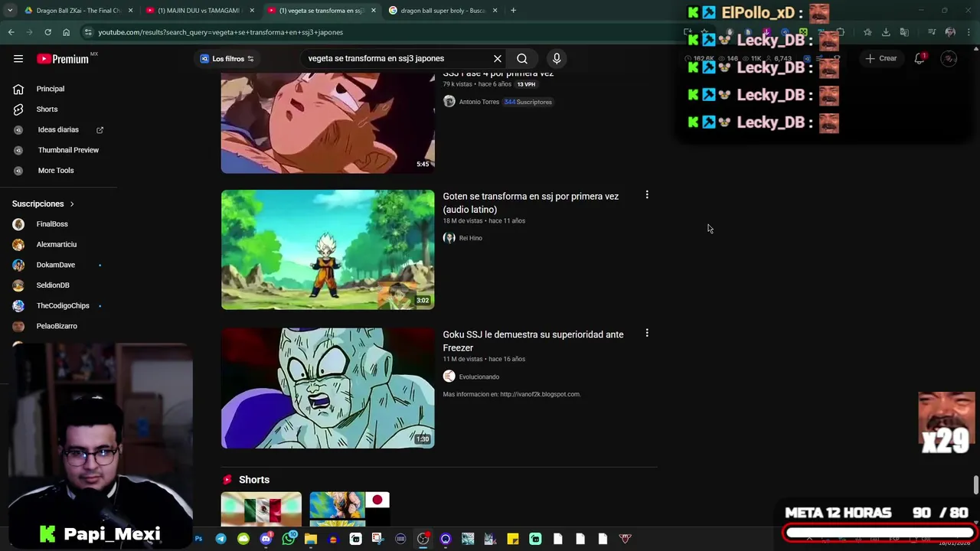Open Chrome three-dot menu
980x551 pixels.
tap(969, 32)
